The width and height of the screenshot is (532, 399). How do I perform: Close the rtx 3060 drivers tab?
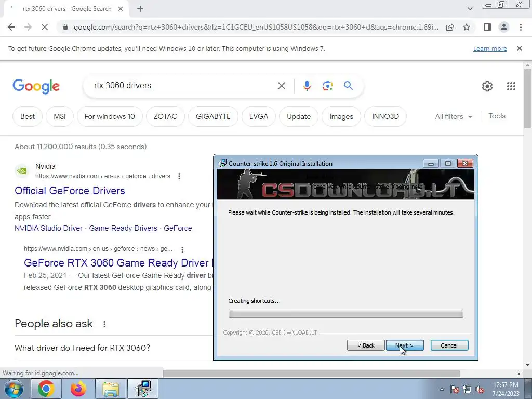121,9
